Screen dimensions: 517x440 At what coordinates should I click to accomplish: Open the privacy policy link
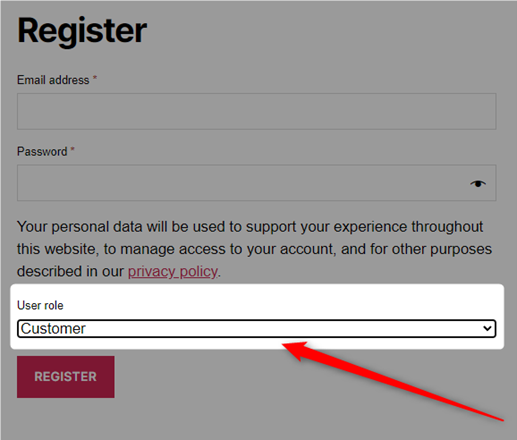coord(173,272)
